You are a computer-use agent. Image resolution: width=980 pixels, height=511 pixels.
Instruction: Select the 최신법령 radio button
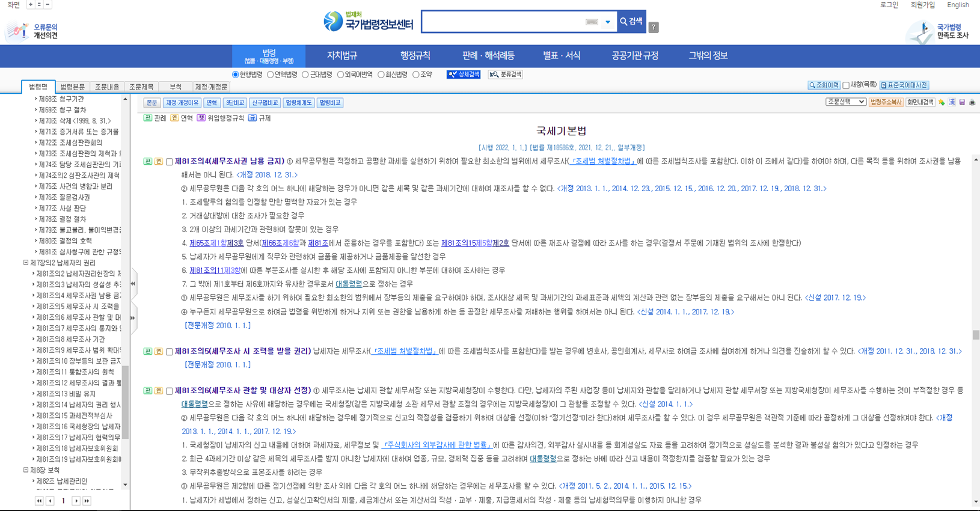click(x=381, y=75)
